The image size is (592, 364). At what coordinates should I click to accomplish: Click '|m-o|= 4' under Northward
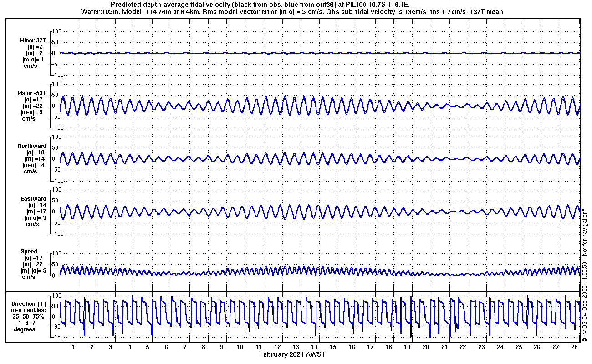34,165
